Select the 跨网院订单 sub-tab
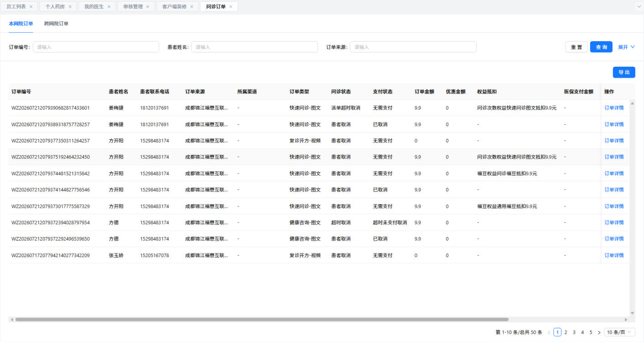This screenshot has height=342, width=644. pyautogui.click(x=56, y=24)
